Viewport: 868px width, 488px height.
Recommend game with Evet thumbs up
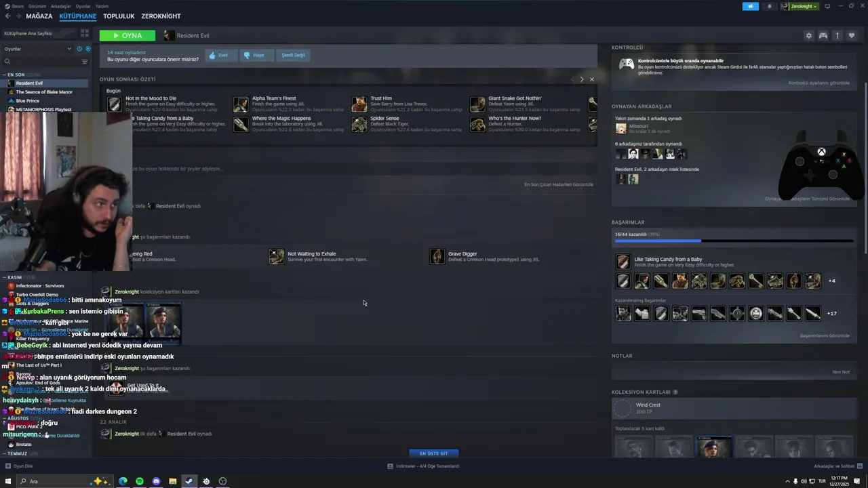pyautogui.click(x=221, y=56)
